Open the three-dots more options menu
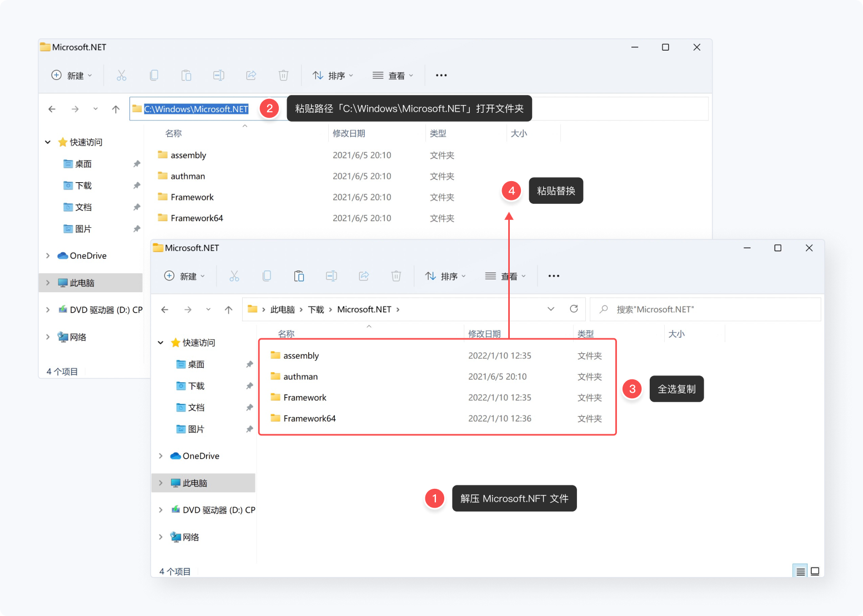 (554, 276)
